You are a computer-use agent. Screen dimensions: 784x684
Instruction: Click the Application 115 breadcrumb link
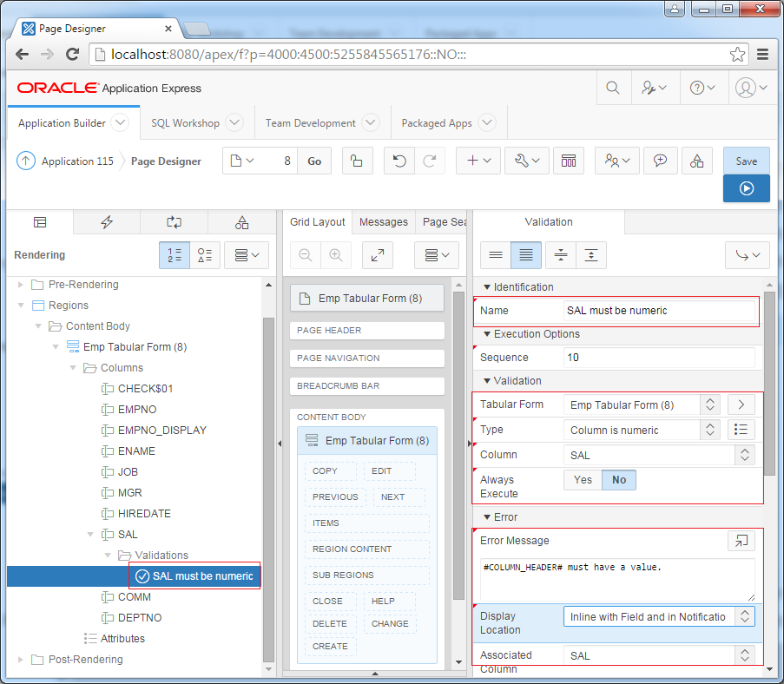77,161
